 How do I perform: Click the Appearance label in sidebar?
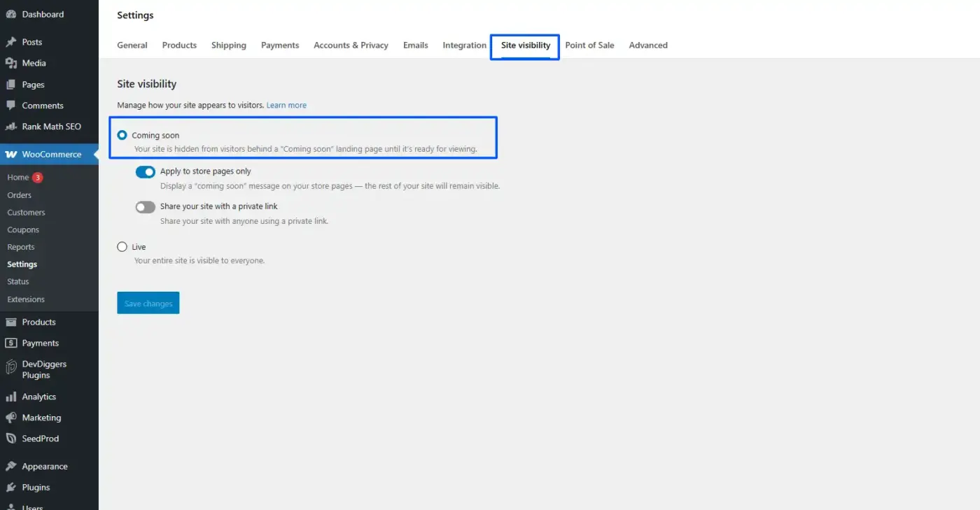point(45,467)
